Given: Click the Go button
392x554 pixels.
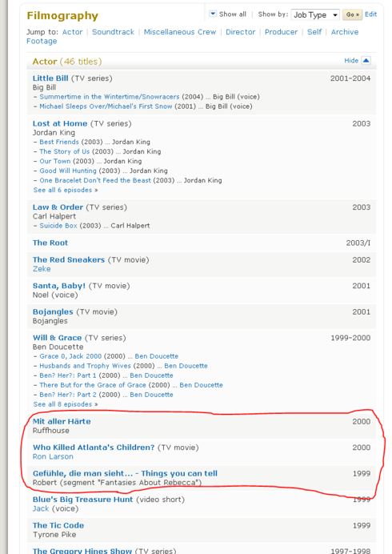Looking at the screenshot, I should (x=352, y=14).
